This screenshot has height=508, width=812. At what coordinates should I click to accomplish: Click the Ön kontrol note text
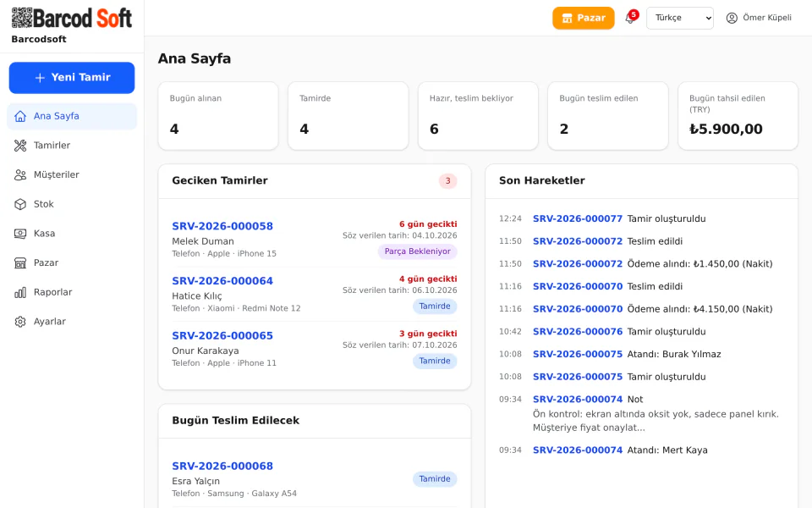(656, 421)
